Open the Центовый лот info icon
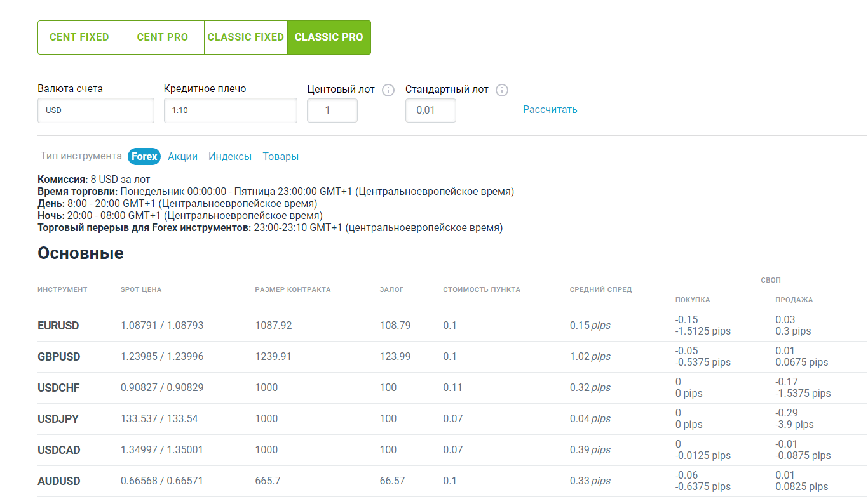 [388, 90]
